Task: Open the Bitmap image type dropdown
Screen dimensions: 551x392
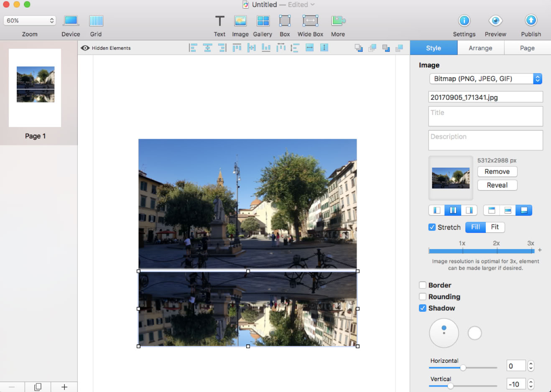Action: (x=485, y=79)
